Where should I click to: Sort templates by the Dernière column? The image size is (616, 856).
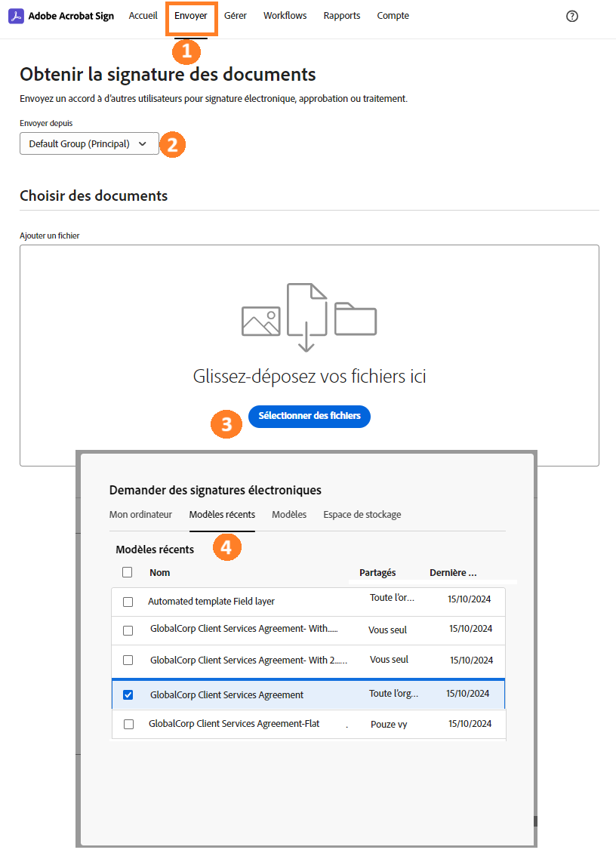tap(453, 572)
